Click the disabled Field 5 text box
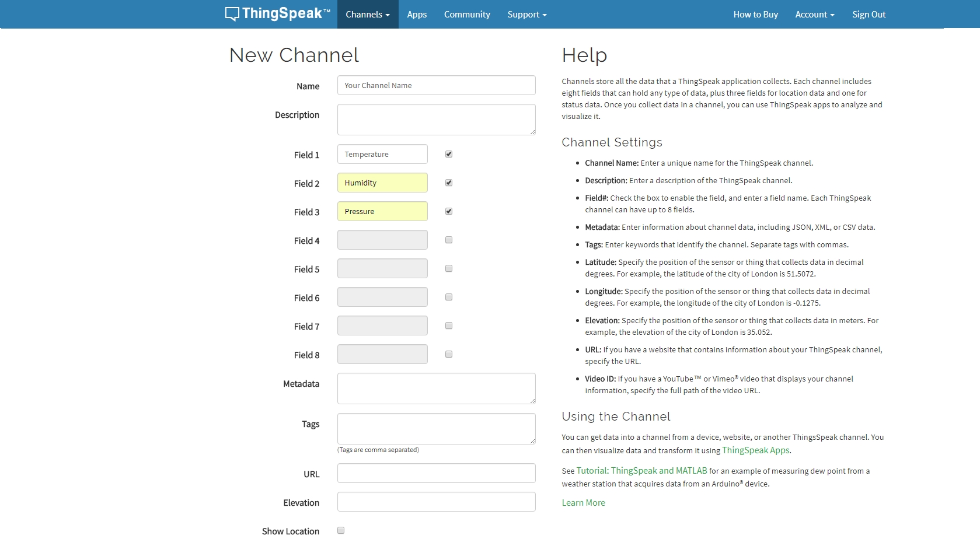The width and height of the screenshot is (980, 539). pyautogui.click(x=382, y=268)
